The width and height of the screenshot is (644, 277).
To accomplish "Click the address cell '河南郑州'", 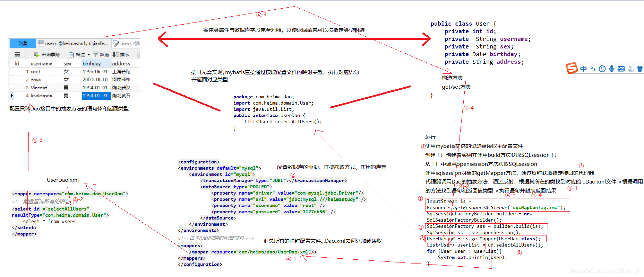I will 125,80.
